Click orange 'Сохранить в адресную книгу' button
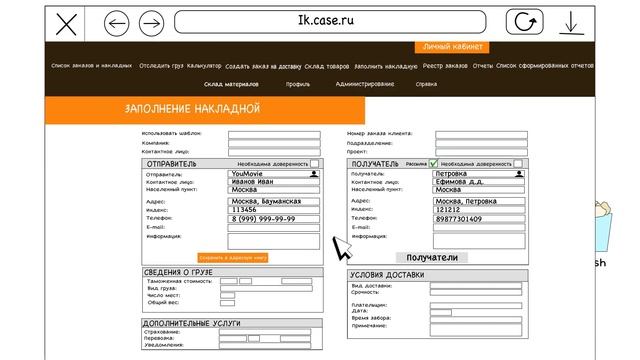 [x=233, y=258]
